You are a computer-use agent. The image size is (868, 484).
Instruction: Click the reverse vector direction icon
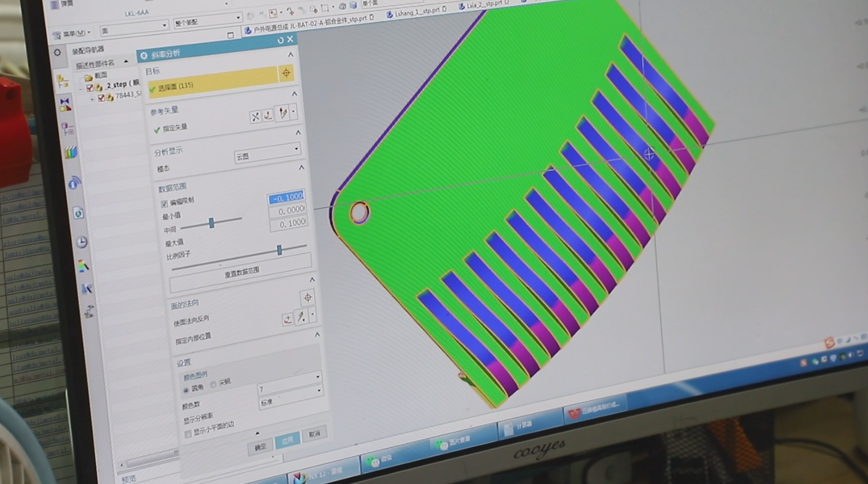[255, 117]
